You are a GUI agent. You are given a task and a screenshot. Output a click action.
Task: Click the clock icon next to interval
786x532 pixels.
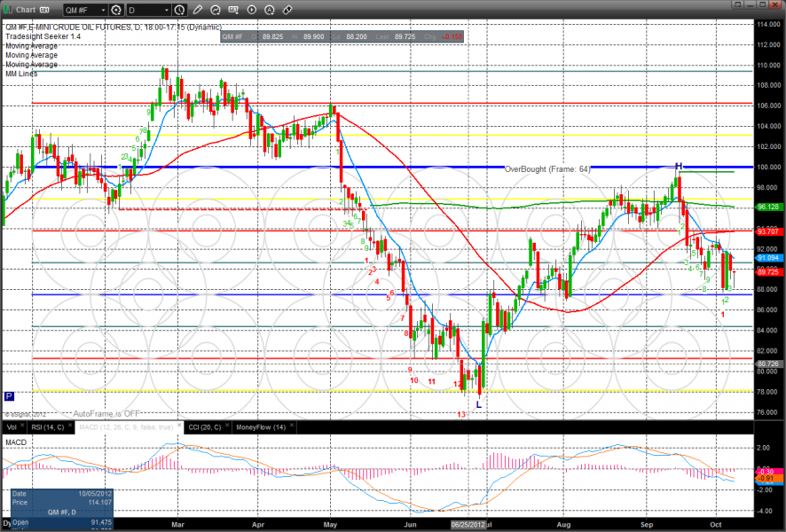(180, 10)
